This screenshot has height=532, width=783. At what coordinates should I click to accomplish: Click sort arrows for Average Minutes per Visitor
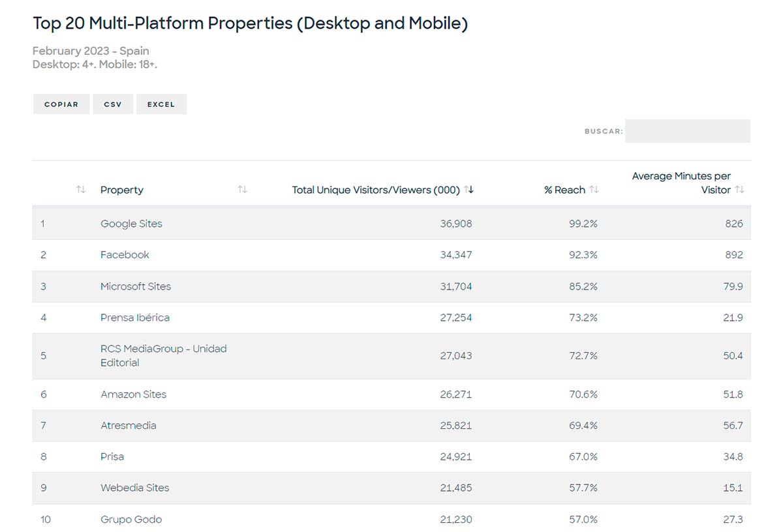[x=739, y=190]
